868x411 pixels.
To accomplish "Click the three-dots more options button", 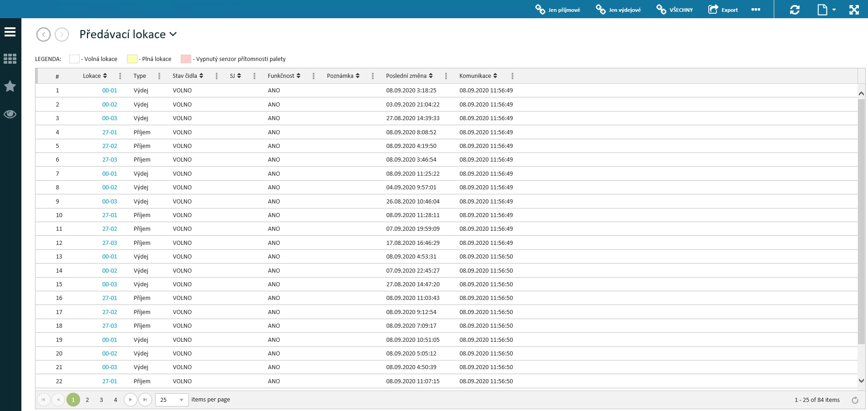I will click(756, 10).
